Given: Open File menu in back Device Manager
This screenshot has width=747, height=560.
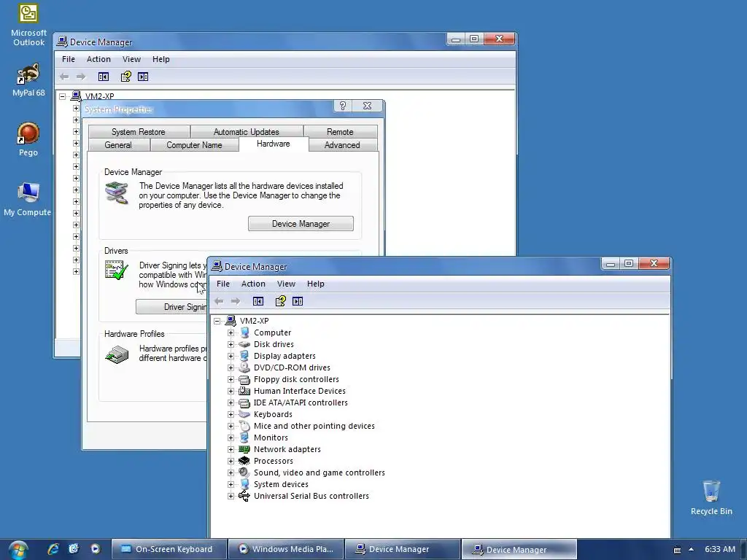Looking at the screenshot, I should pos(68,59).
